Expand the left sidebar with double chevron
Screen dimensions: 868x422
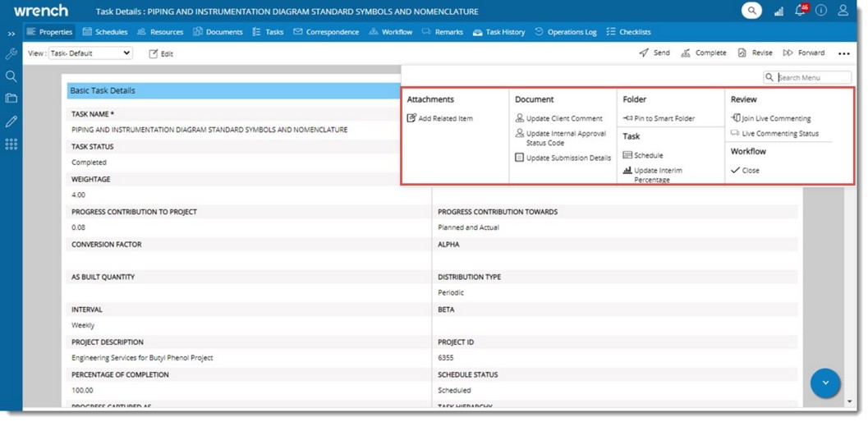tap(11, 34)
